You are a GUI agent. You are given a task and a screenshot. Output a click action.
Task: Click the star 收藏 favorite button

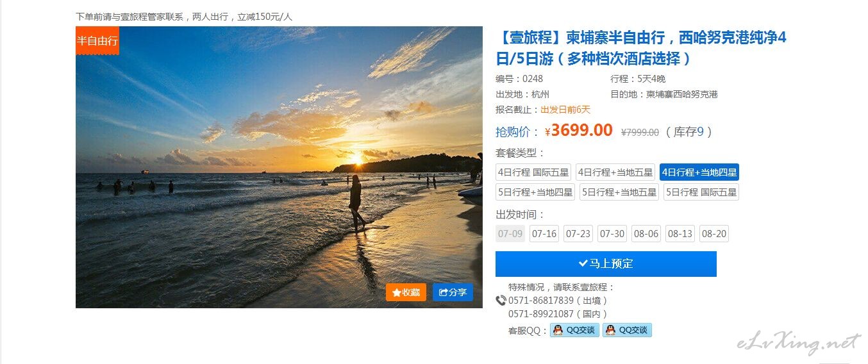tap(406, 292)
